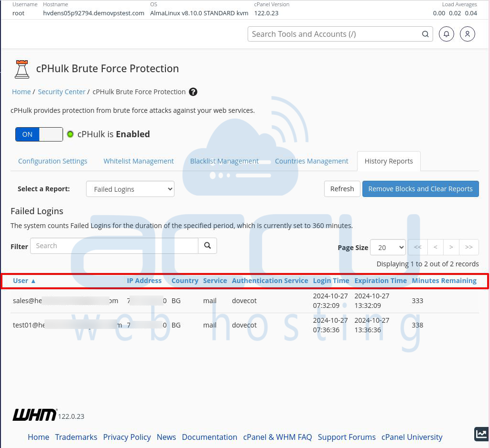Go to the previous page of records
The image size is (490, 448).
click(436, 247)
